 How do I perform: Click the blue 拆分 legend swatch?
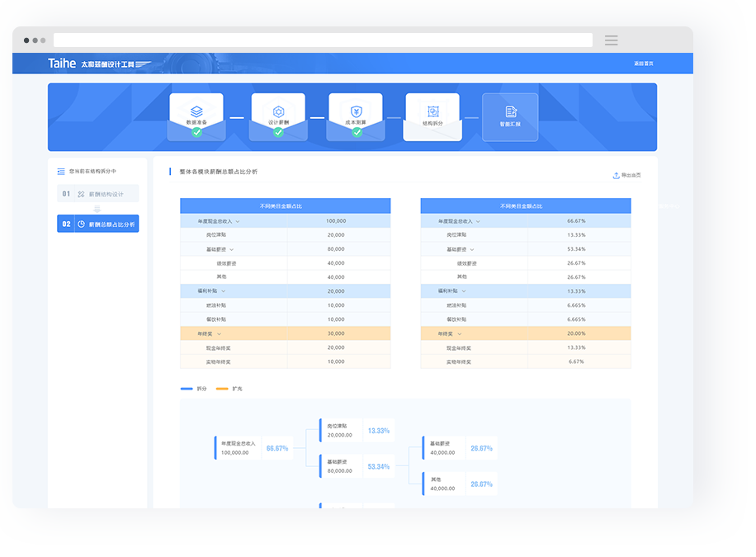(187, 389)
